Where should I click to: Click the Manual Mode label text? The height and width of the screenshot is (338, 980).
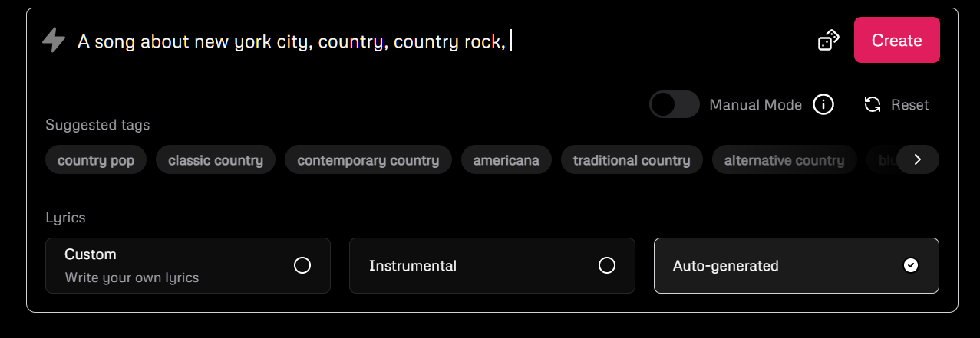756,104
